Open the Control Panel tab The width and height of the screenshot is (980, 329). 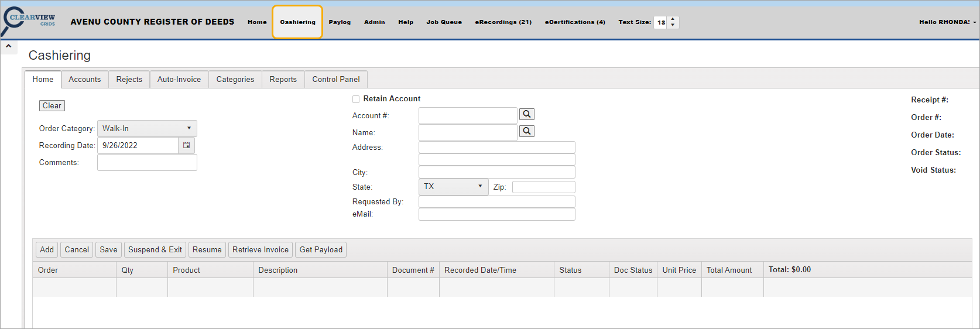coord(335,79)
